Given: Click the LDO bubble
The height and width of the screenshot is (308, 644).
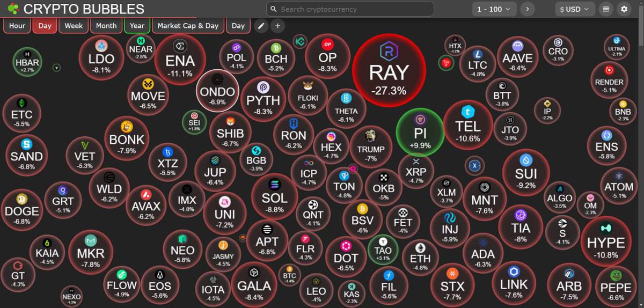Looking at the screenshot, I should 101,57.
